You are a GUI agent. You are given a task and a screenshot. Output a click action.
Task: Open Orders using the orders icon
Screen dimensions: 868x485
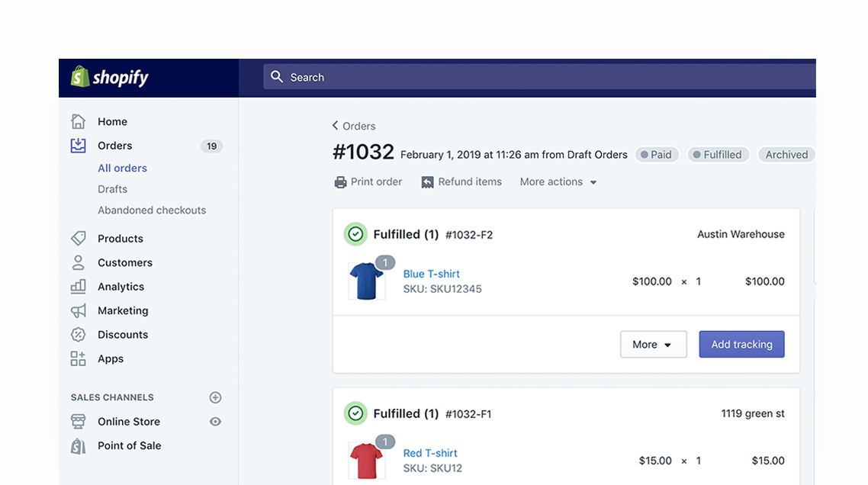[79, 146]
